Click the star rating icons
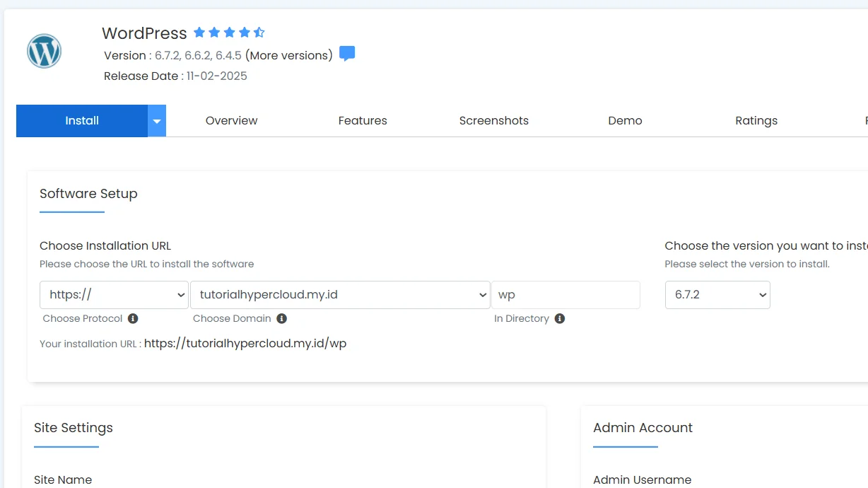This screenshot has height=488, width=868. [229, 33]
